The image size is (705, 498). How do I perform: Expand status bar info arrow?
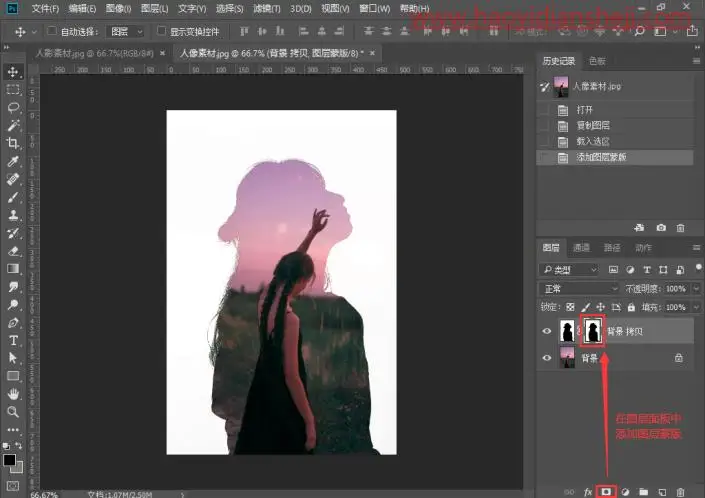tap(183, 495)
